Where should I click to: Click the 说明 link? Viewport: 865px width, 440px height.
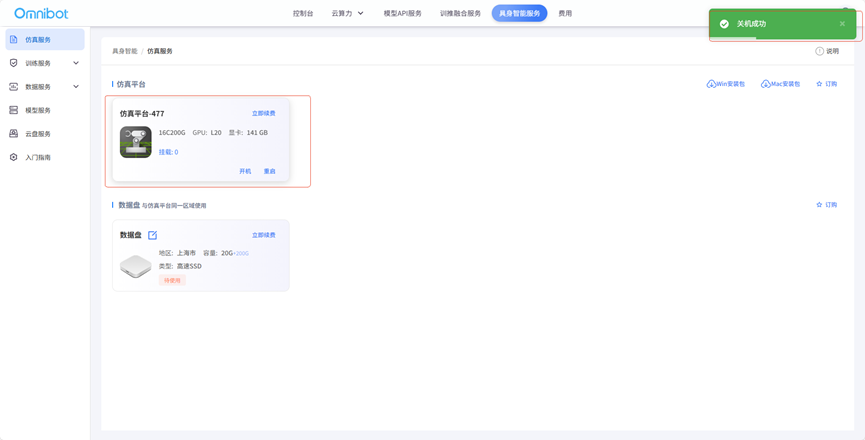coord(832,51)
